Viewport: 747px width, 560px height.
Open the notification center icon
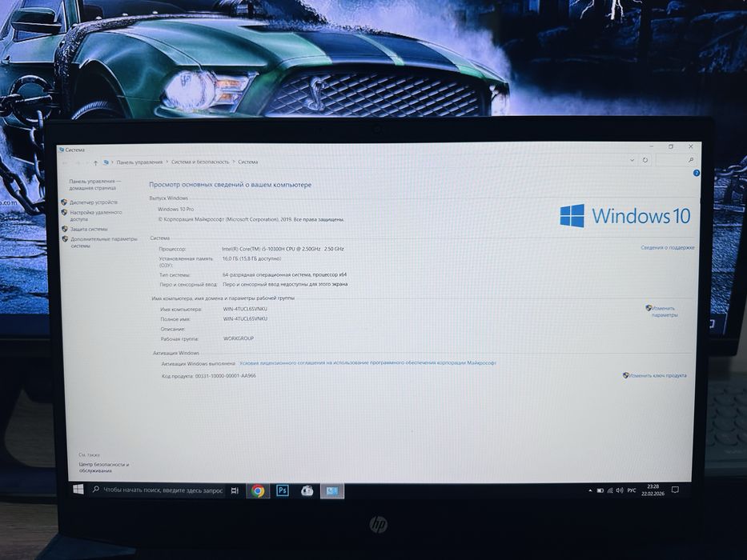(675, 490)
